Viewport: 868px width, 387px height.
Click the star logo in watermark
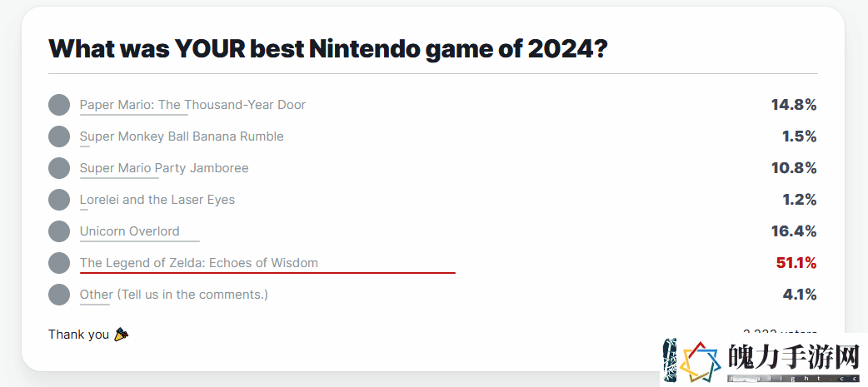[701, 363]
